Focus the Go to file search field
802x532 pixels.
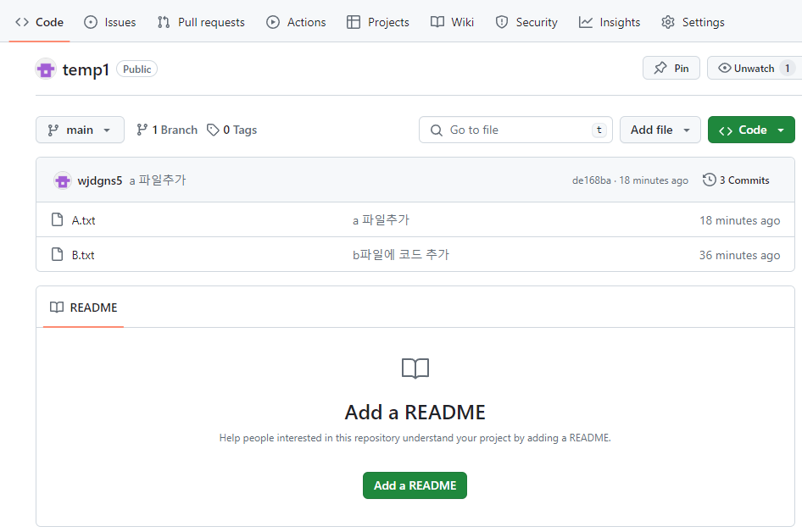tap(515, 130)
